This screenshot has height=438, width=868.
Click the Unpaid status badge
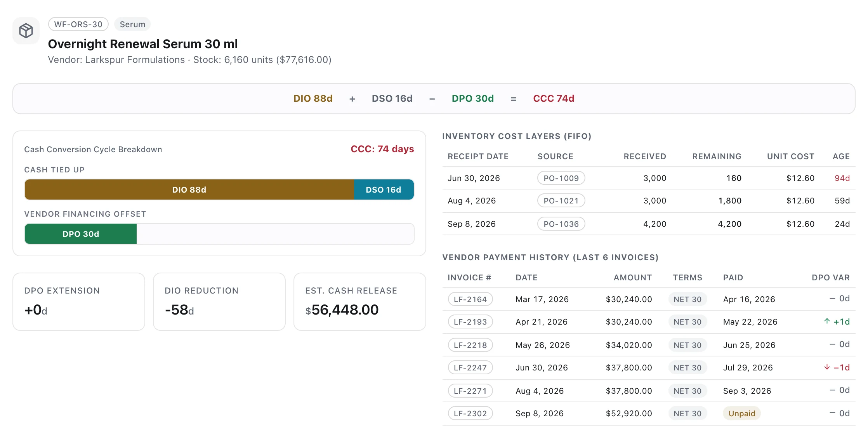741,414
